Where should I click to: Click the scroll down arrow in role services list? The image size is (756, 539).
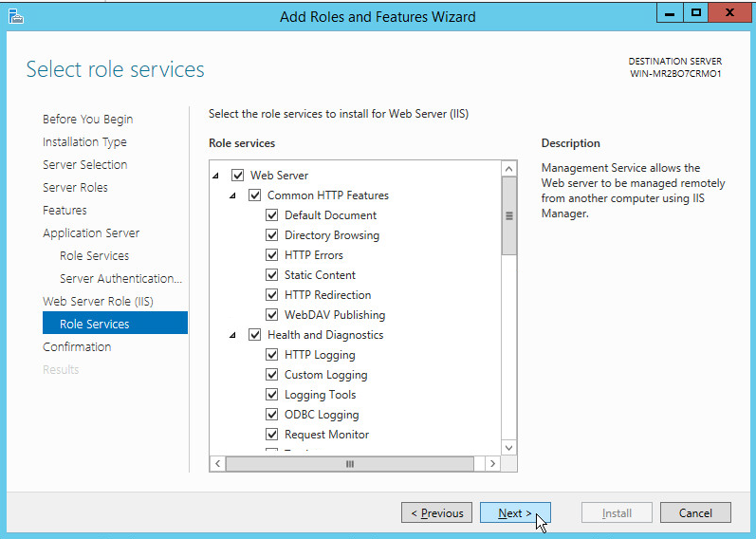pos(508,447)
